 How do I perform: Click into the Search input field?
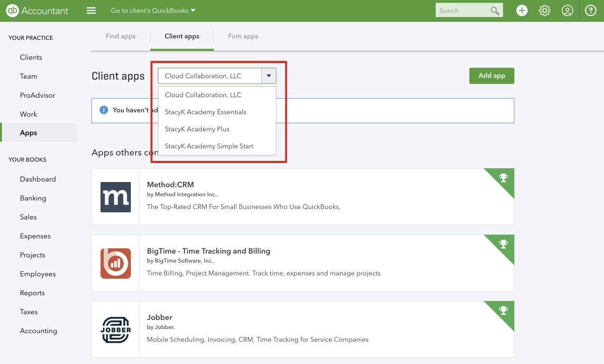pyautogui.click(x=462, y=10)
